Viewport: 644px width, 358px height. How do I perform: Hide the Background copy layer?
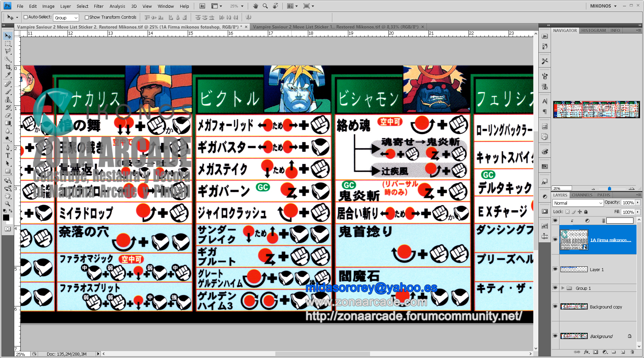click(555, 306)
